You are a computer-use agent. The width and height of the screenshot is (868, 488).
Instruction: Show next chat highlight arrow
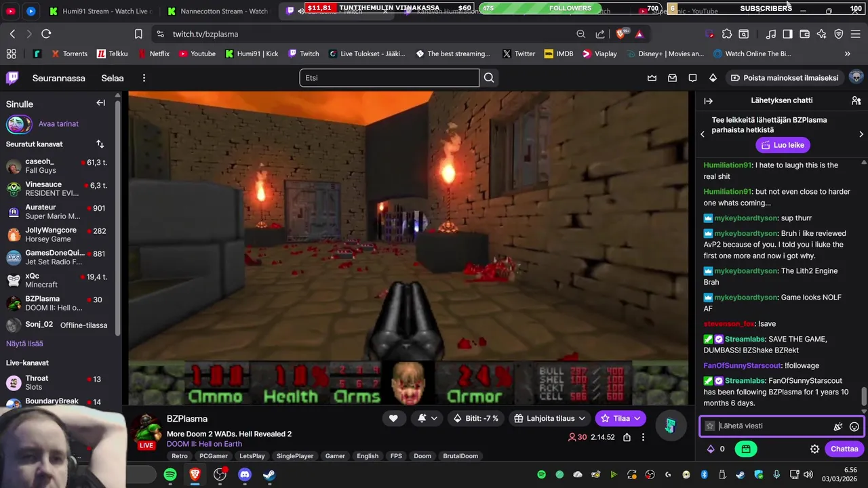(x=861, y=134)
